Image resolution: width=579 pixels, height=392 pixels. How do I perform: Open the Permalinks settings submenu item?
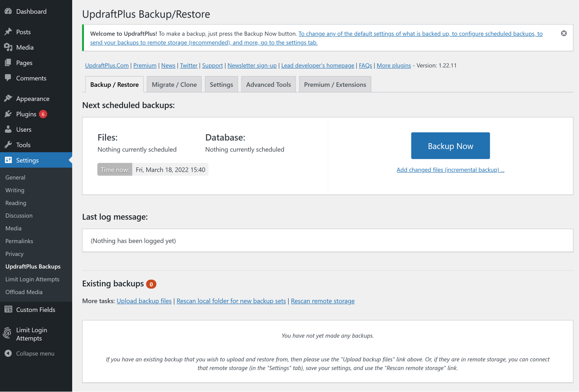[19, 241]
